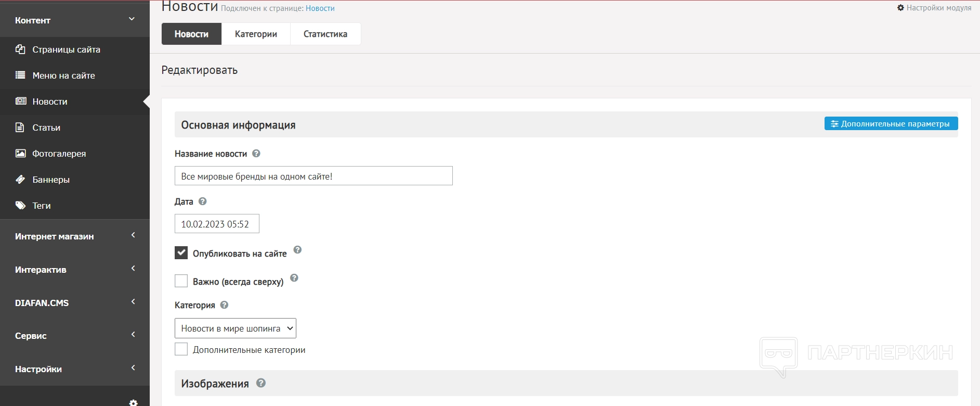This screenshot has width=980, height=406.
Task: Tick the Дополнительные категории checkbox
Action: [181, 349]
